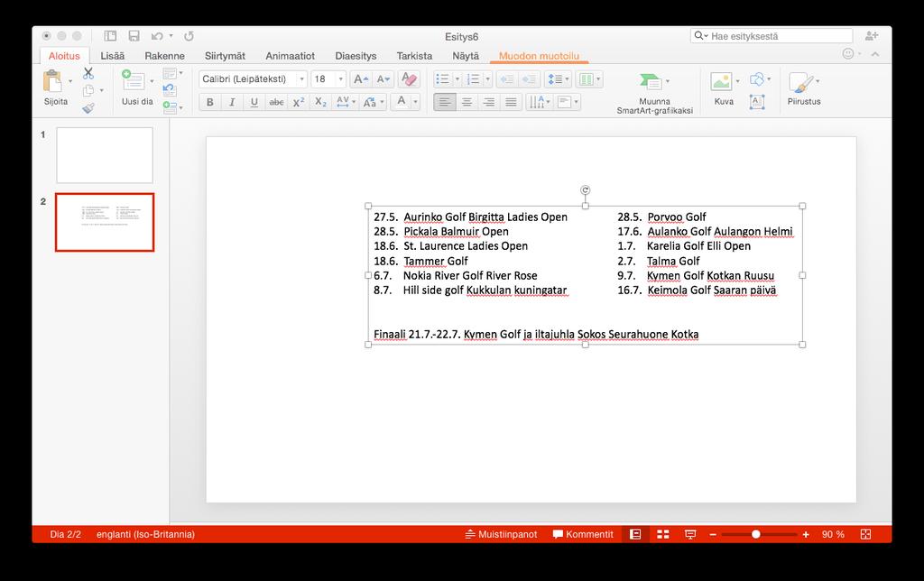
Task: Cut selection with the scissors icon
Action: [x=88, y=73]
